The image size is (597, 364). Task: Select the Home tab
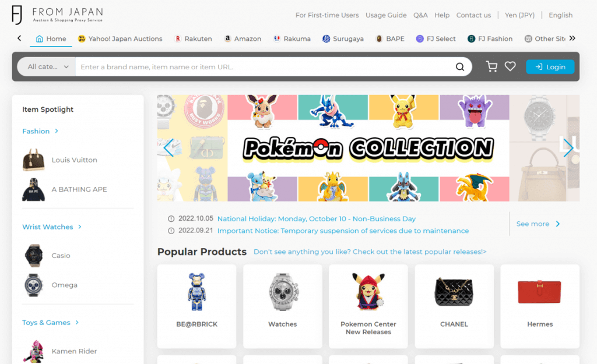click(x=51, y=39)
